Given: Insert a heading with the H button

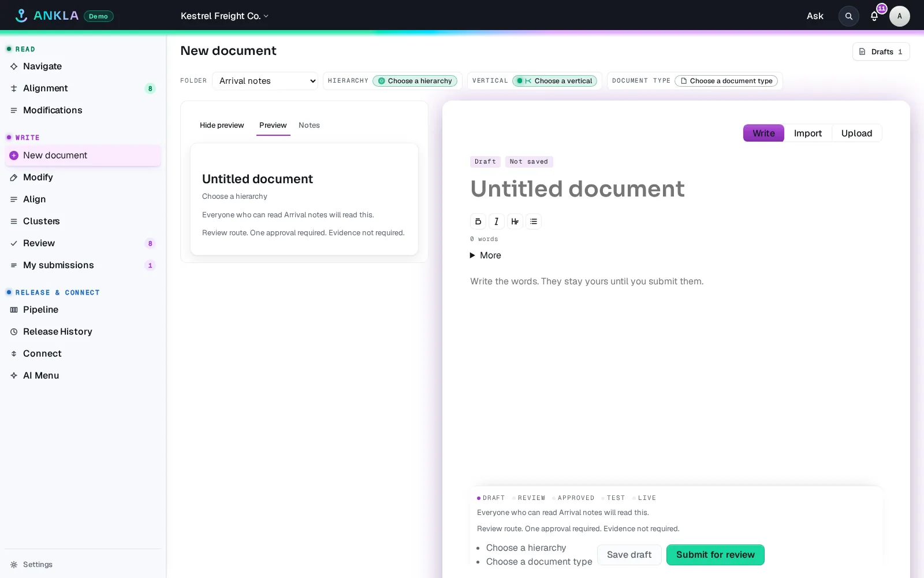Looking at the screenshot, I should 515,221.
